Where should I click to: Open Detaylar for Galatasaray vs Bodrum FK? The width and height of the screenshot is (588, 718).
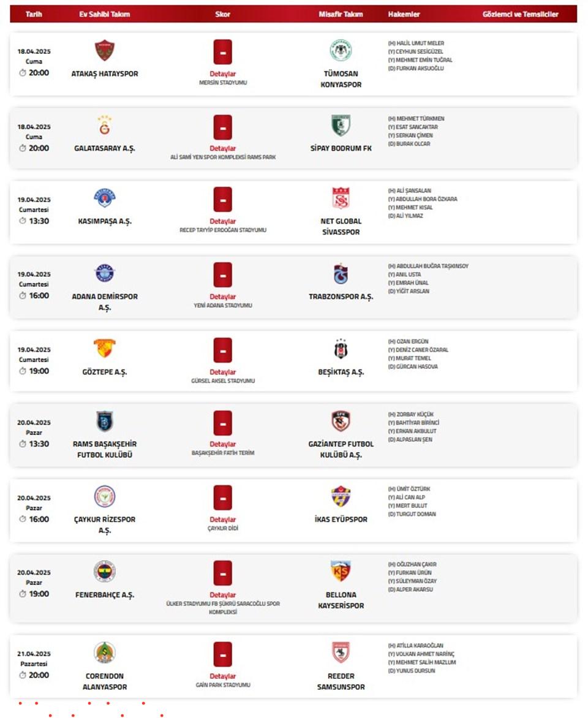[222, 148]
